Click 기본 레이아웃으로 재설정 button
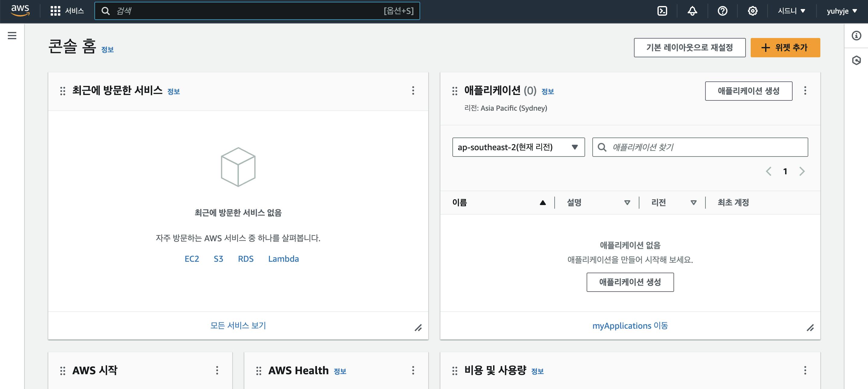Screen dimensions: 868x389 (689, 47)
